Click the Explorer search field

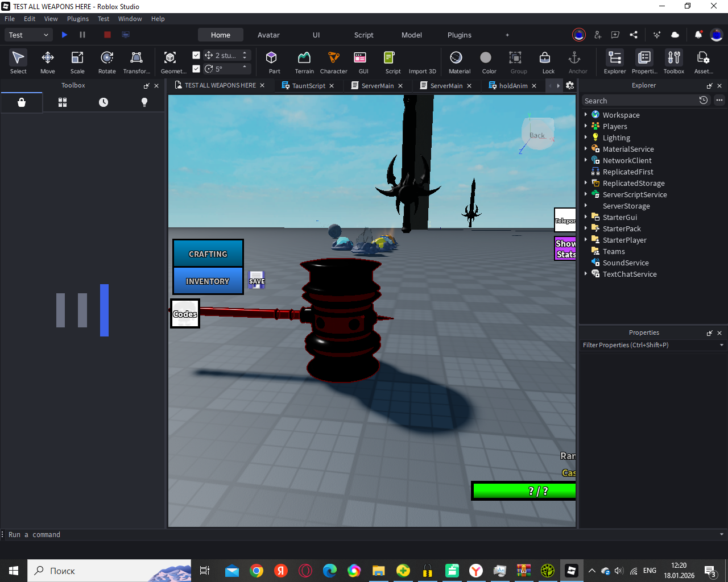point(637,101)
